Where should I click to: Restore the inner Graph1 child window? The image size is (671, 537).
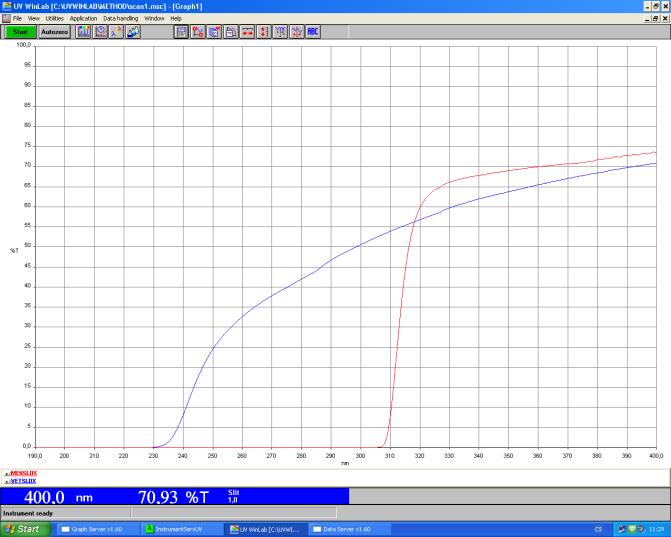[656, 18]
